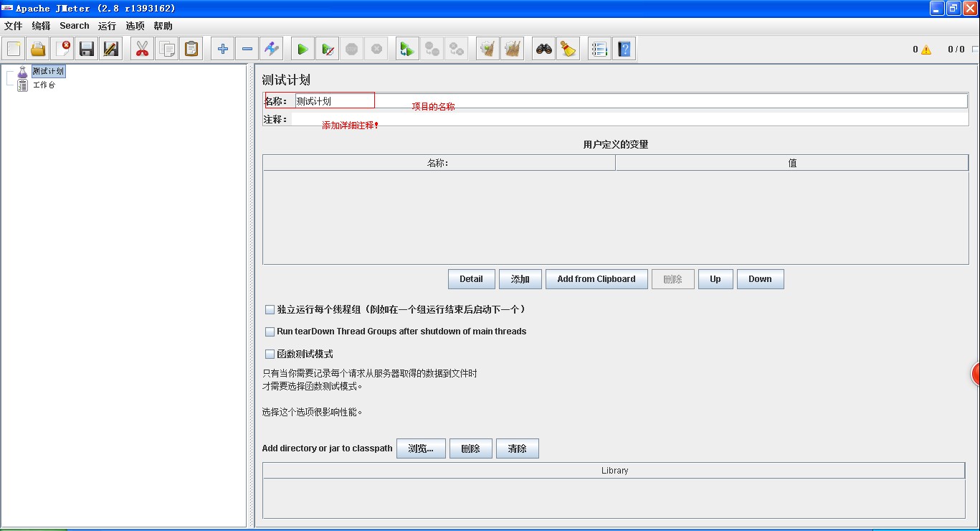Click the Library column header
The width and height of the screenshot is (980, 531).
point(614,471)
